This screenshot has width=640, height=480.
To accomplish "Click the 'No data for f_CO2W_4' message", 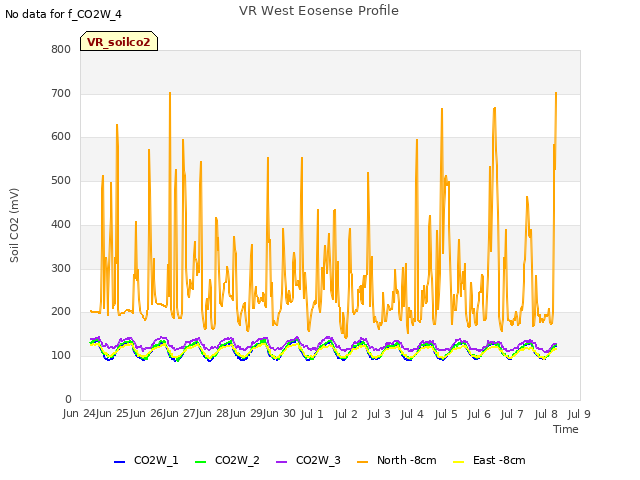I will click(x=63, y=14).
